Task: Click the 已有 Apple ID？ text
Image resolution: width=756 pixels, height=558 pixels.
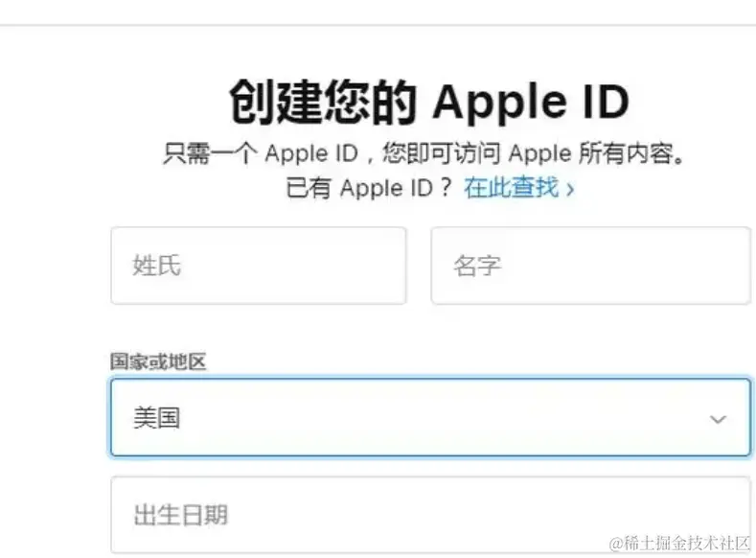Action: click(369, 188)
